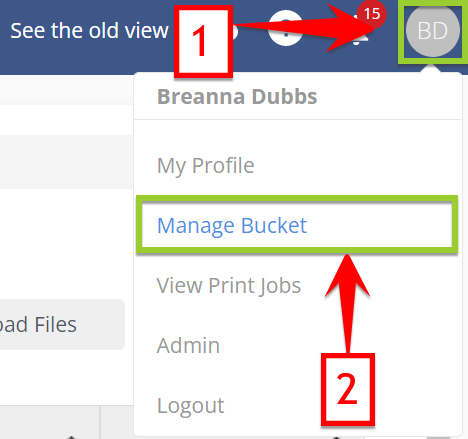Image resolution: width=468 pixels, height=439 pixels.
Task: Open View Print Jobs
Action: (229, 286)
